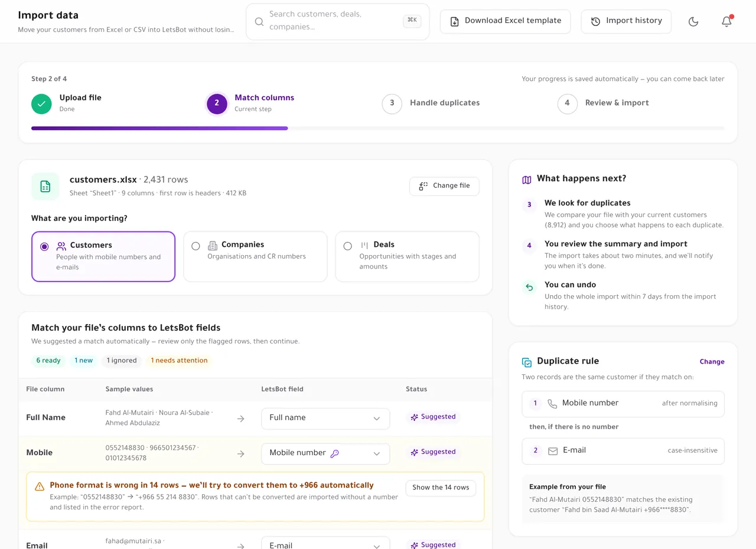
Task: Go to step 2 Match columns
Action: click(217, 103)
